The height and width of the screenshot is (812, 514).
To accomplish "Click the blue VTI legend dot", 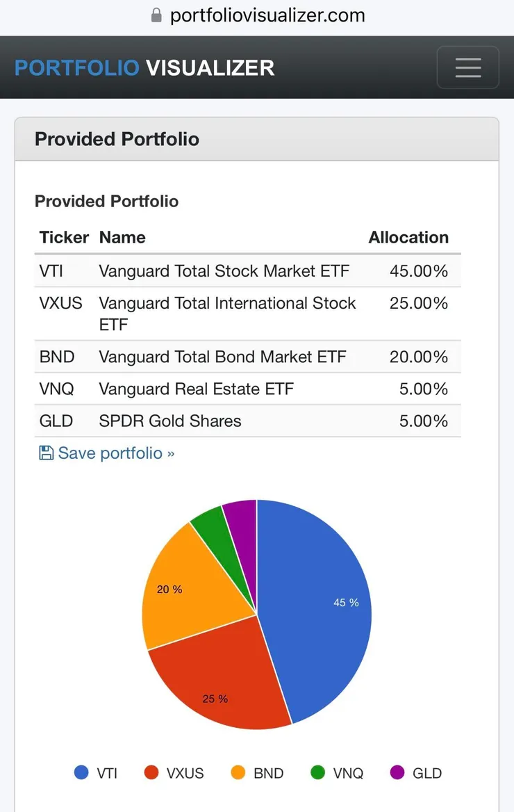I will click(82, 772).
